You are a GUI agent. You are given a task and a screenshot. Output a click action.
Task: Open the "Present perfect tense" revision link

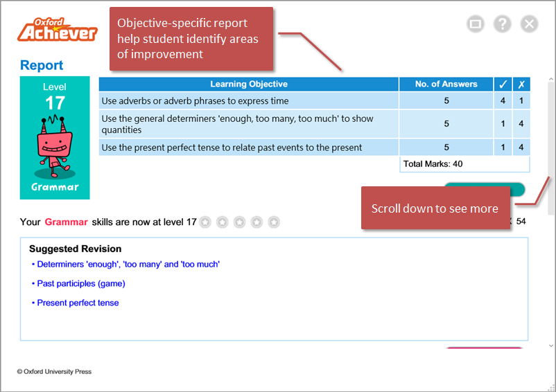click(x=78, y=303)
